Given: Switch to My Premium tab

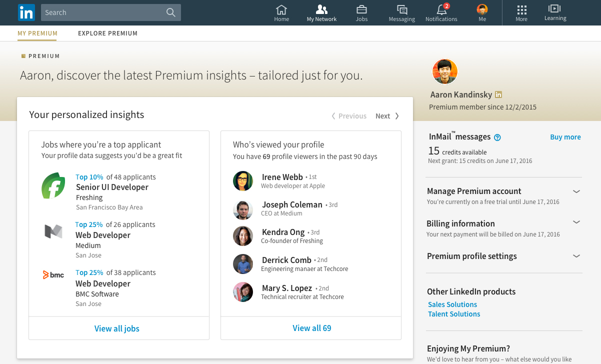Looking at the screenshot, I should pyautogui.click(x=37, y=33).
